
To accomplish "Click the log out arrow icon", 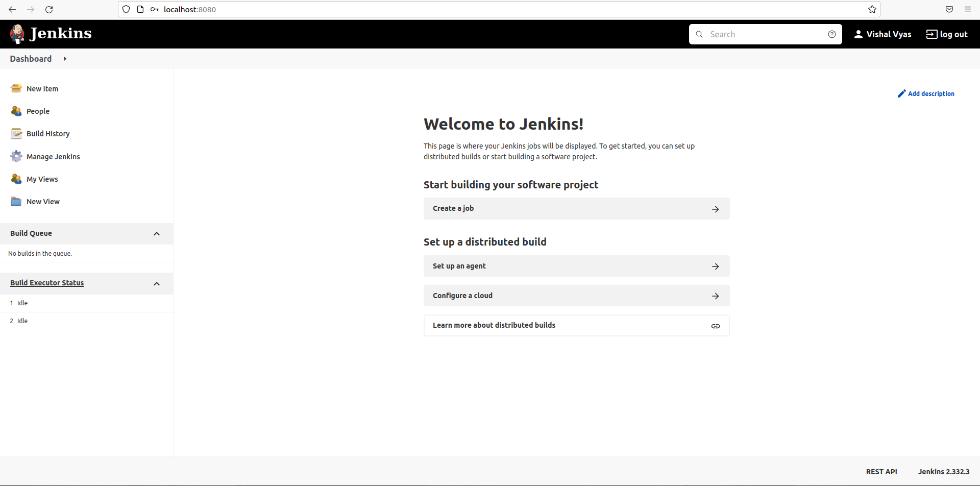I will pyautogui.click(x=932, y=34).
